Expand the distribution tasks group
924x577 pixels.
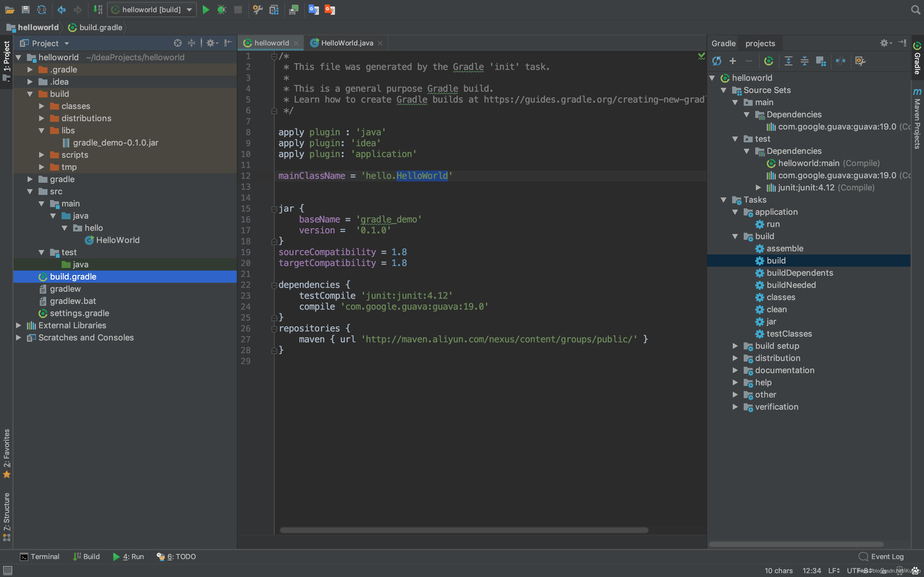(x=735, y=358)
